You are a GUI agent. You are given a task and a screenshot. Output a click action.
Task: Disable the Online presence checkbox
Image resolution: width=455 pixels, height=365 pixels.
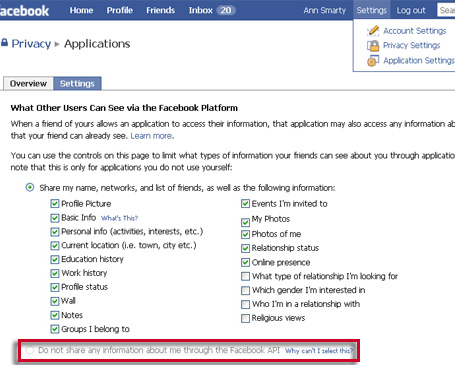[x=245, y=262]
